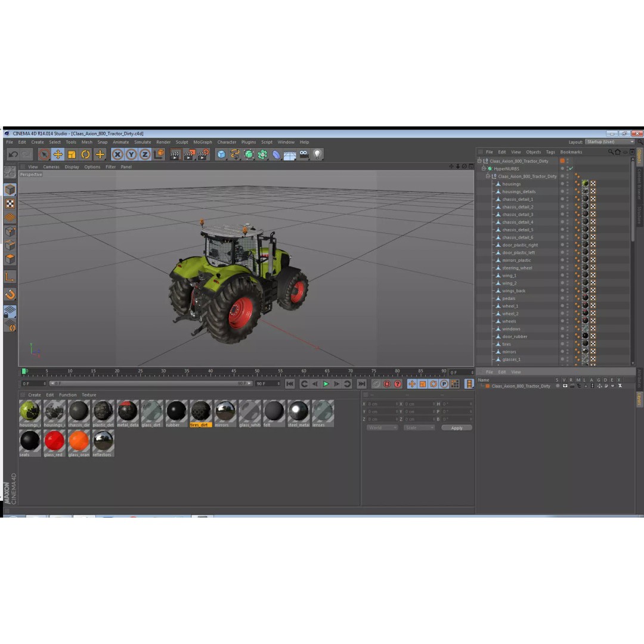Open the Simulate menu
The width and height of the screenshot is (644, 644).
coord(143,142)
